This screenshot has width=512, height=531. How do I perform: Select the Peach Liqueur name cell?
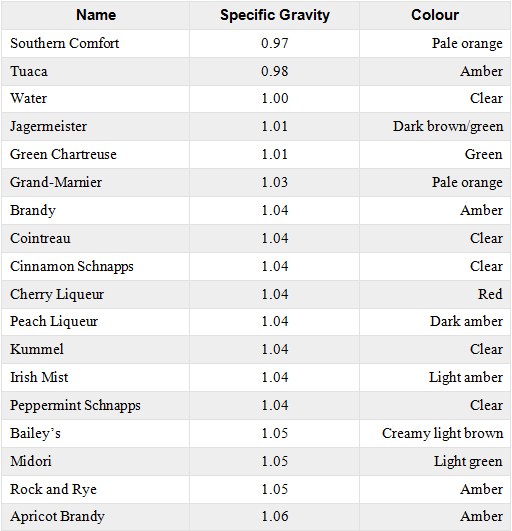(96, 322)
